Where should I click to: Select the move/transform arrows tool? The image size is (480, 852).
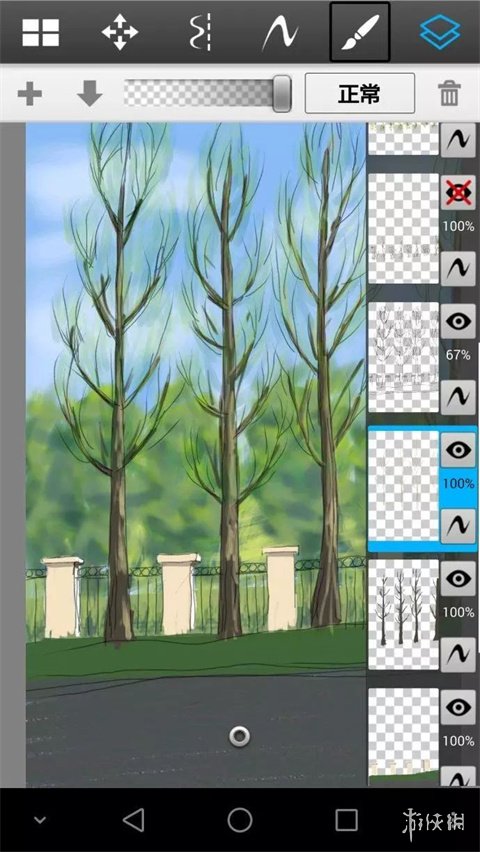(120, 32)
